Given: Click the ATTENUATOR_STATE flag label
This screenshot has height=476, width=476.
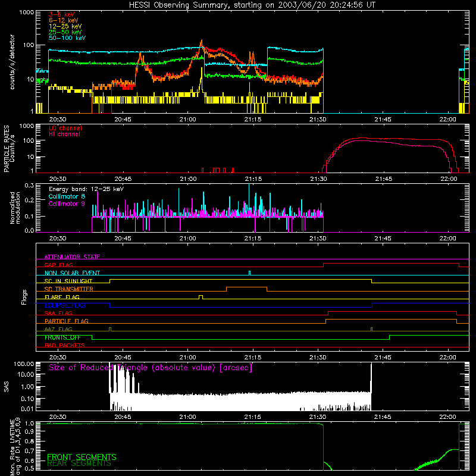Looking at the screenshot, I should (x=72, y=257).
